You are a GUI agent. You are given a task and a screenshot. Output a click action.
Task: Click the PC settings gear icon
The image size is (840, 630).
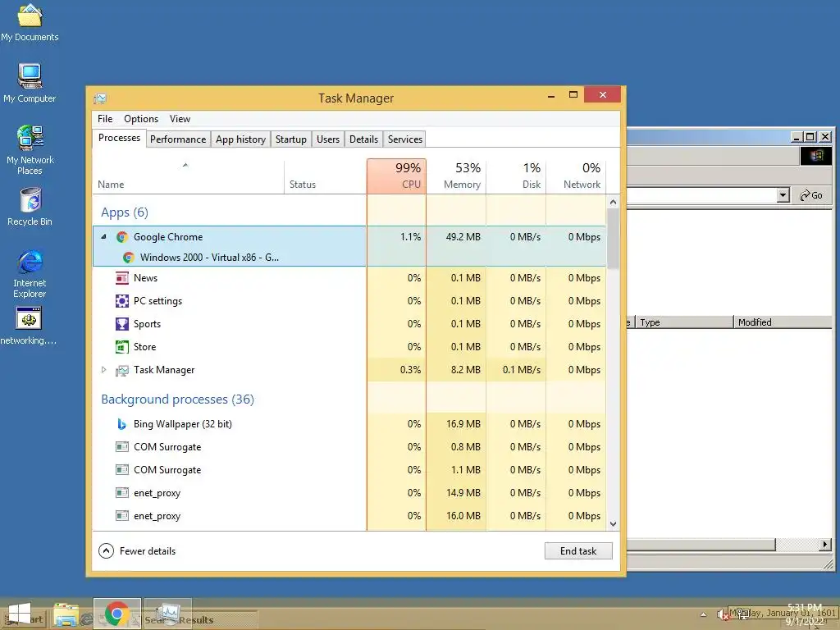point(122,301)
